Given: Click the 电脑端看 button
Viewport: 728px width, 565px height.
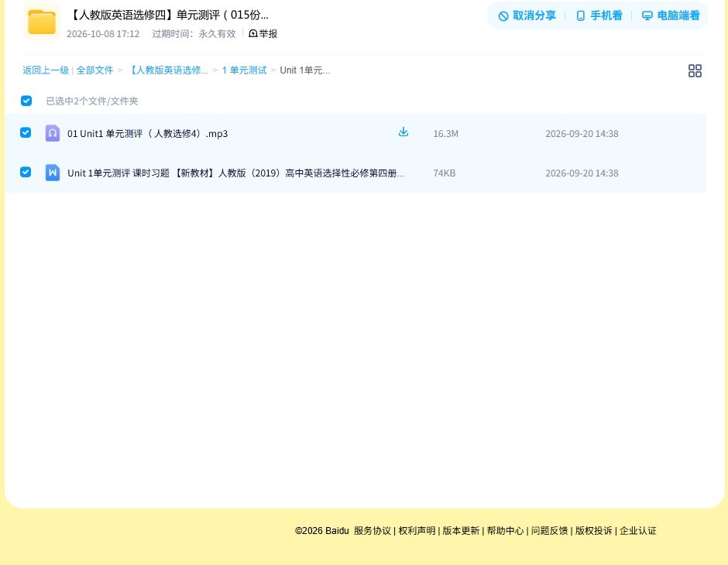Looking at the screenshot, I should [x=671, y=15].
